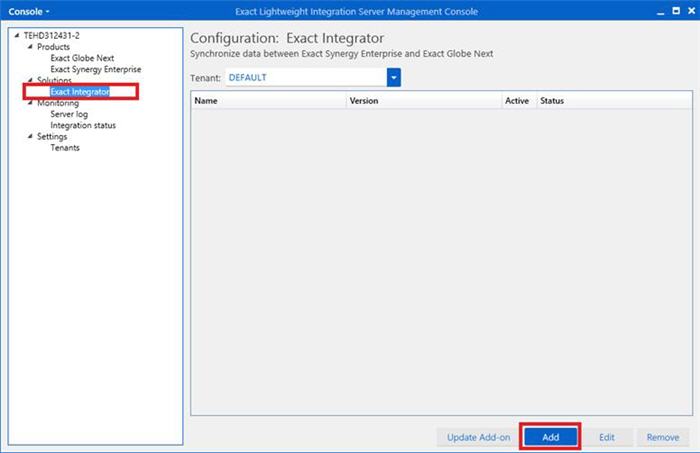The width and height of the screenshot is (700, 453).
Task: Sort by Active column header
Action: click(x=519, y=100)
